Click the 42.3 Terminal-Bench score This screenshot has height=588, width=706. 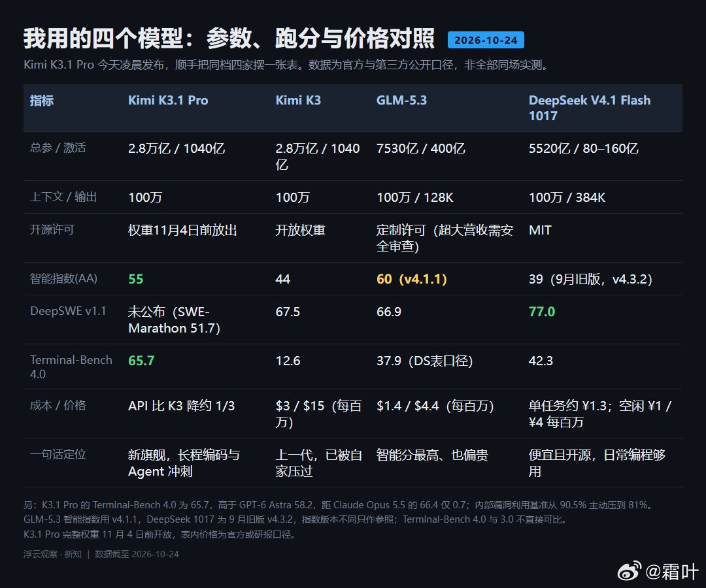[x=541, y=361]
